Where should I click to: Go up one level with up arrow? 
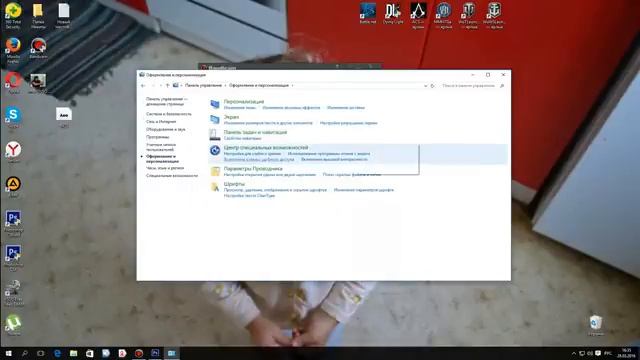167,86
